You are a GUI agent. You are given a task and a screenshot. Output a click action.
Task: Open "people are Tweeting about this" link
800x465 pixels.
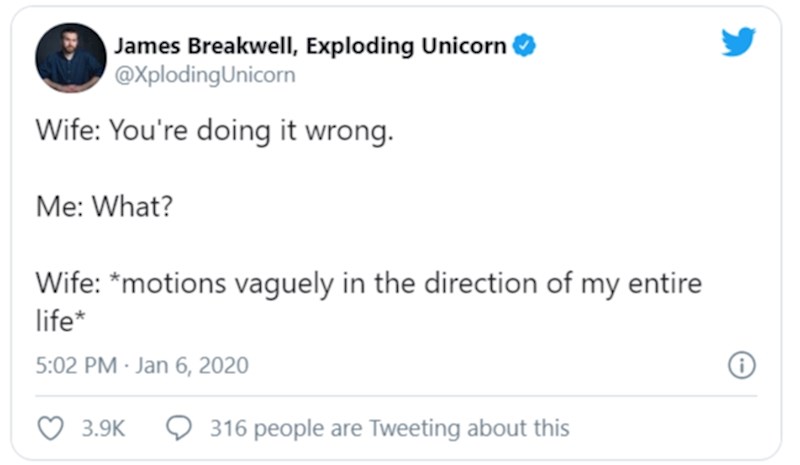(412, 428)
